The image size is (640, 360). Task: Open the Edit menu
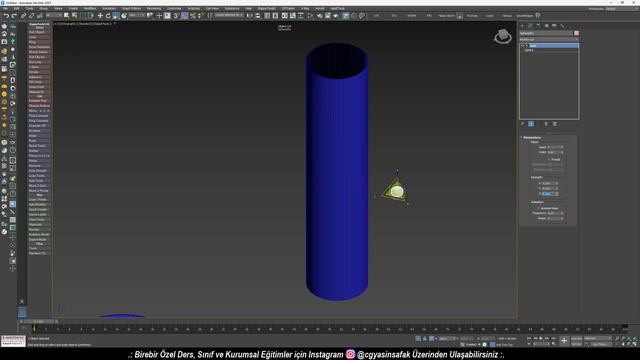tap(17, 8)
